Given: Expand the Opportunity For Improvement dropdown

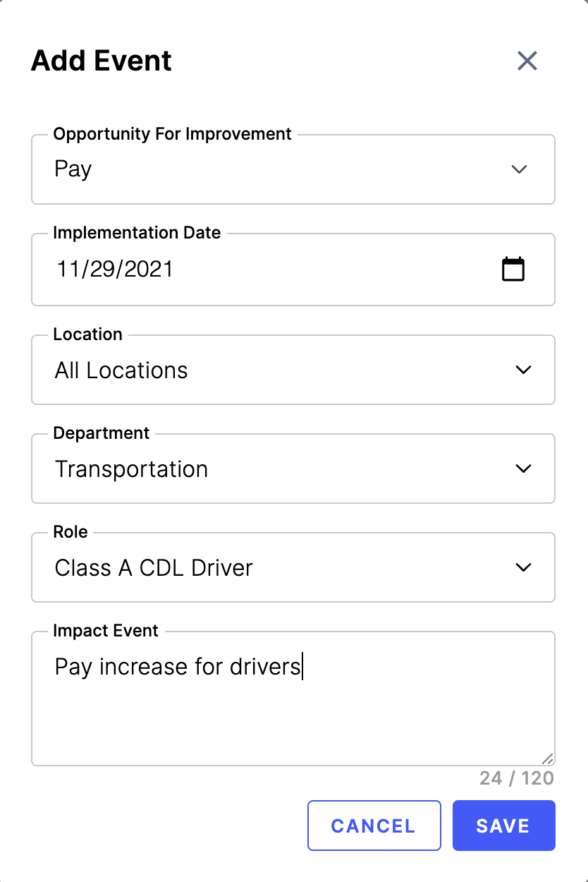Looking at the screenshot, I should click(x=293, y=169).
